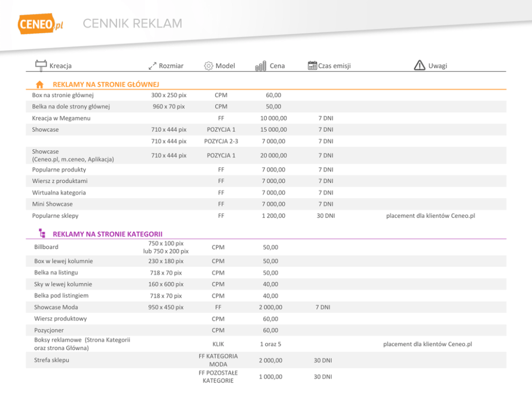Click the Billboard creation name
Viewport: 532px width, 399px height.
(46, 247)
